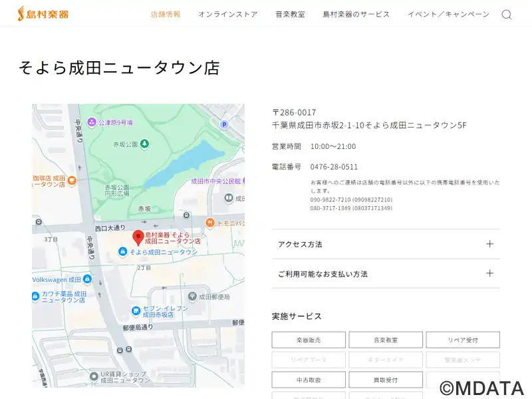Click the store phone number 0476-28-0511

tap(334, 167)
